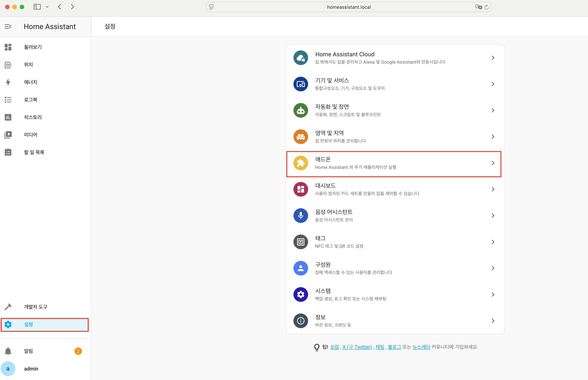The height and width of the screenshot is (380, 588).
Task: Click the 애드온 puzzle piece icon
Action: tap(301, 163)
